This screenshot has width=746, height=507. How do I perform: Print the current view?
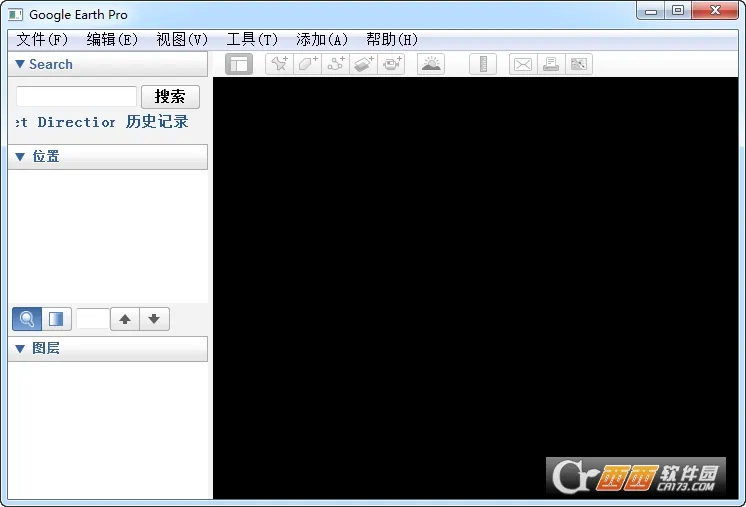551,64
